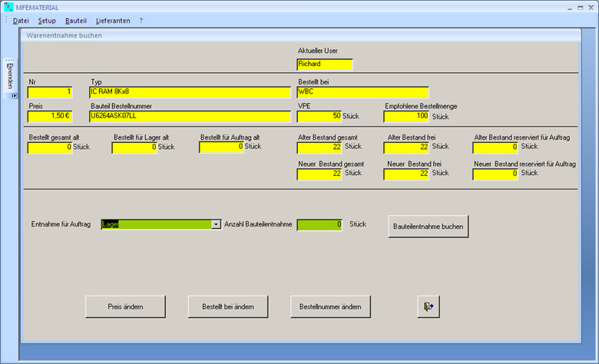Click the Bestellnummer ändern button
Image resolution: width=599 pixels, height=364 pixels.
[330, 306]
